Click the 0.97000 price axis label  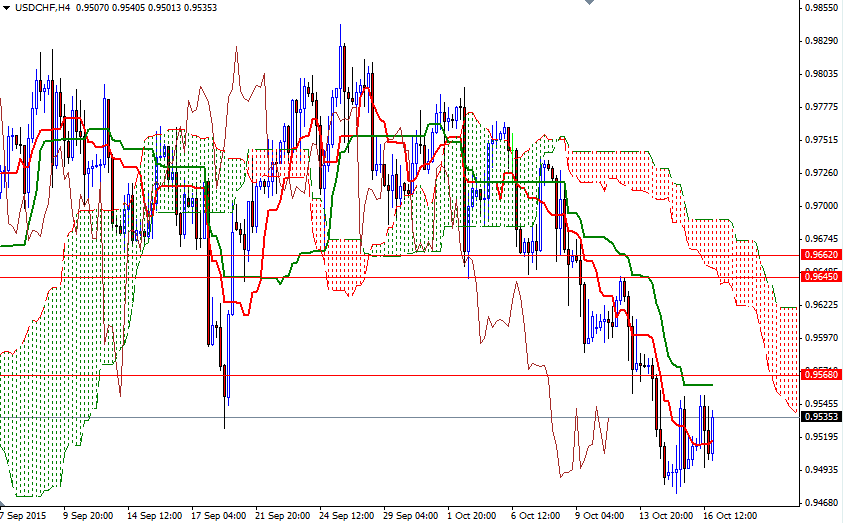[822, 205]
